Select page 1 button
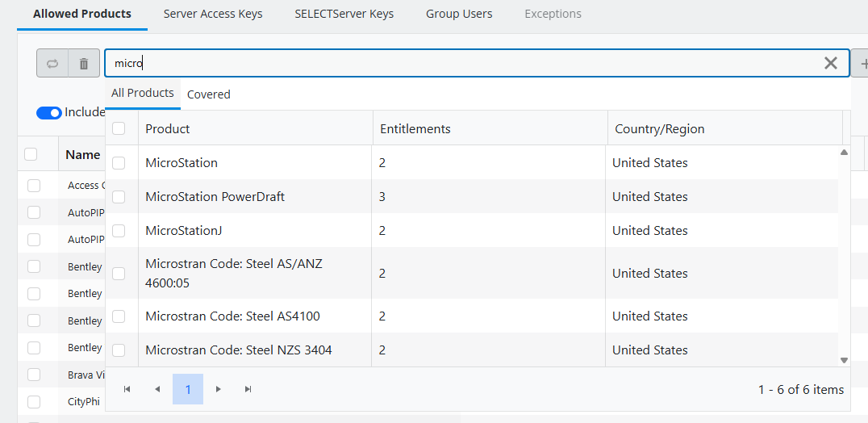Image resolution: width=868 pixels, height=423 pixels. tap(188, 389)
